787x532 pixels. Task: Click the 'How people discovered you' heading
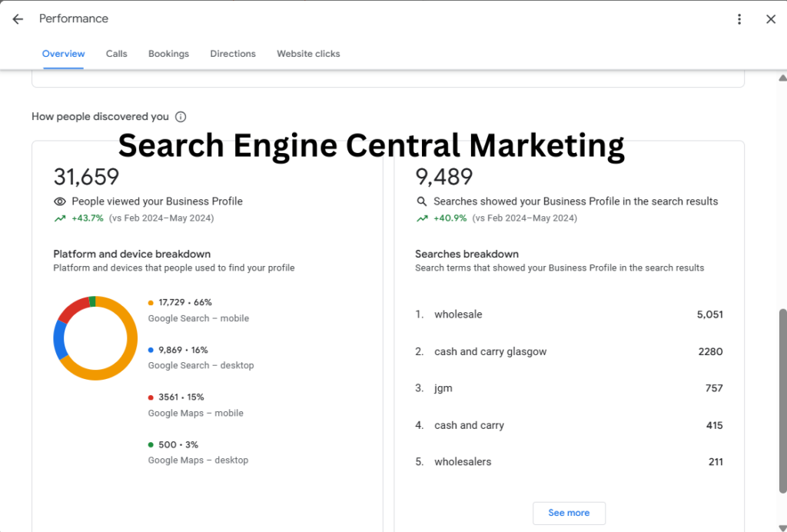pos(100,117)
